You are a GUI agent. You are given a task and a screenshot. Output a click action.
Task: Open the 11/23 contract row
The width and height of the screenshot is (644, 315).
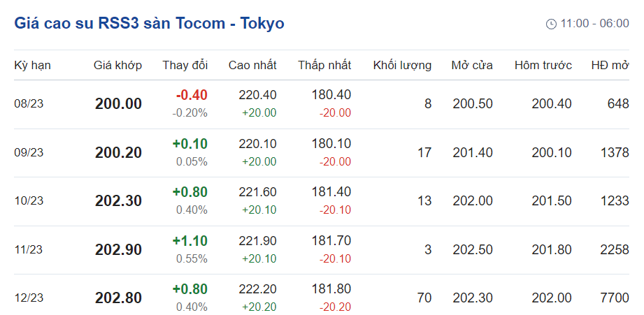pyautogui.click(x=29, y=250)
